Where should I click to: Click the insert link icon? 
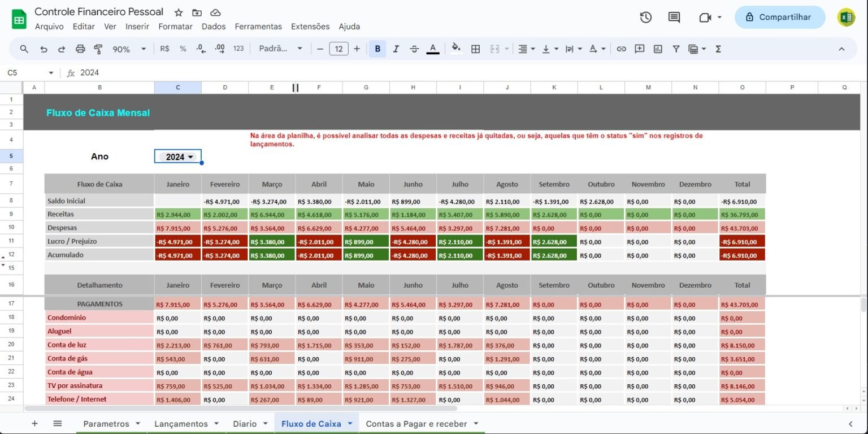pos(621,49)
